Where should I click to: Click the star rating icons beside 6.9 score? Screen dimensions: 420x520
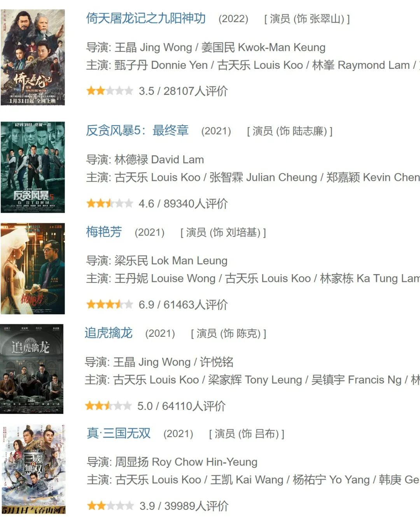(110, 305)
